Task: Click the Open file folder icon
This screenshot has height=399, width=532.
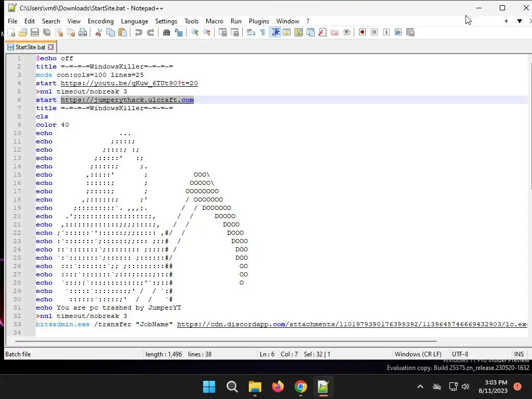Action: point(23,33)
